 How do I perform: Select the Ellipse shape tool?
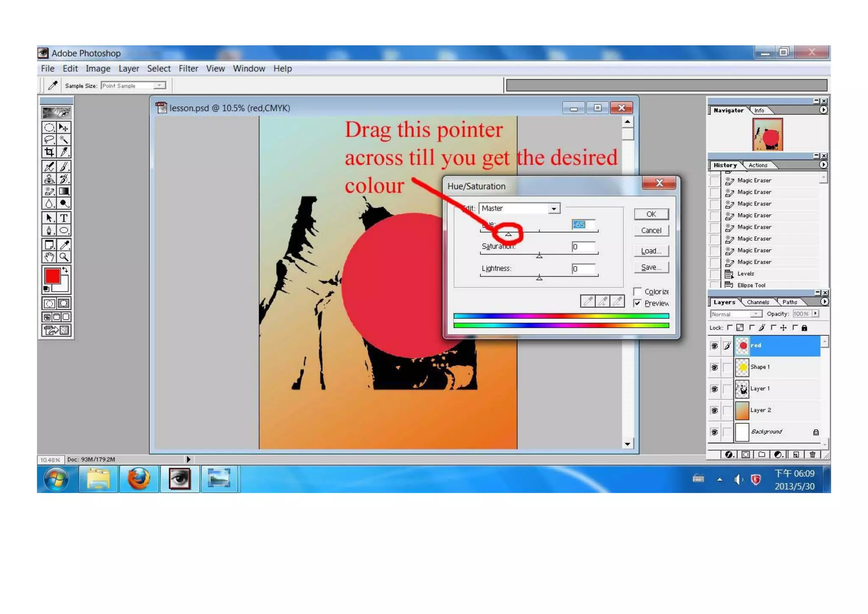click(x=64, y=230)
